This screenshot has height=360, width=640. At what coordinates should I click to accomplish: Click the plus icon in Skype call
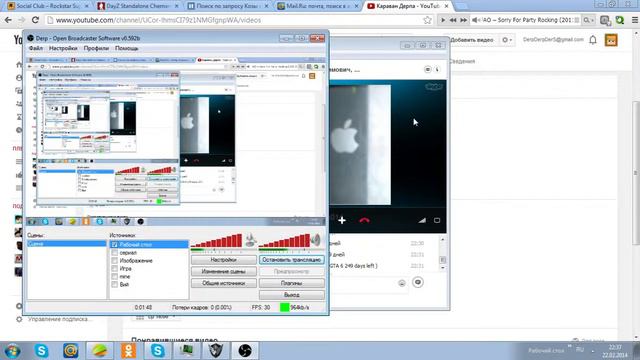[342, 220]
